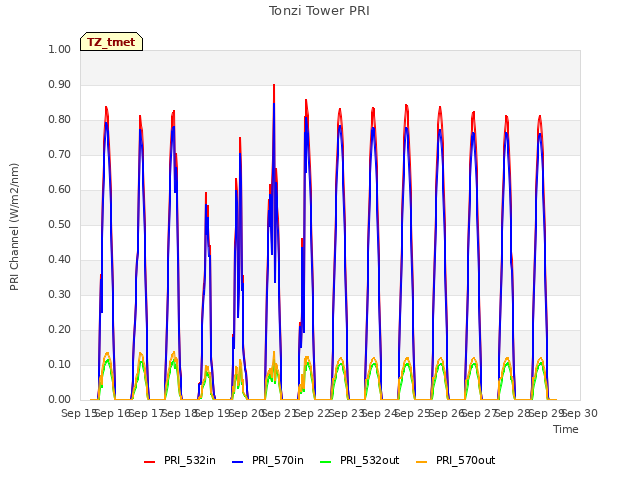Screen dimensions: 640x480
Task: Click the PRI Channel y-axis label
Action: 14,227
